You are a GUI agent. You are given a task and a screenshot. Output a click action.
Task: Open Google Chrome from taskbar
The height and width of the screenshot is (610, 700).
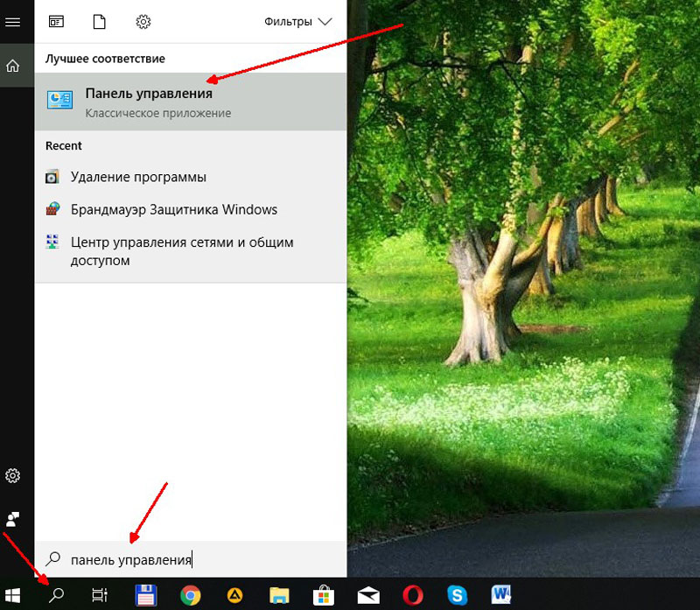(x=191, y=595)
